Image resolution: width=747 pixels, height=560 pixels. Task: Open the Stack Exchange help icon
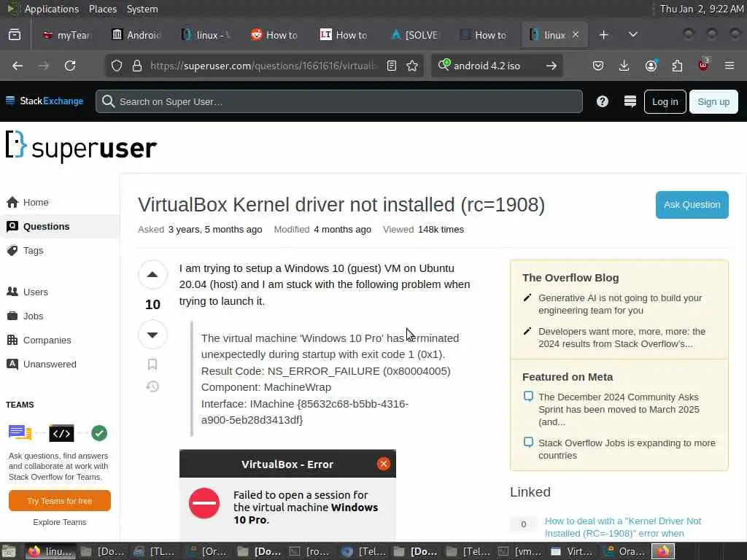(x=603, y=101)
